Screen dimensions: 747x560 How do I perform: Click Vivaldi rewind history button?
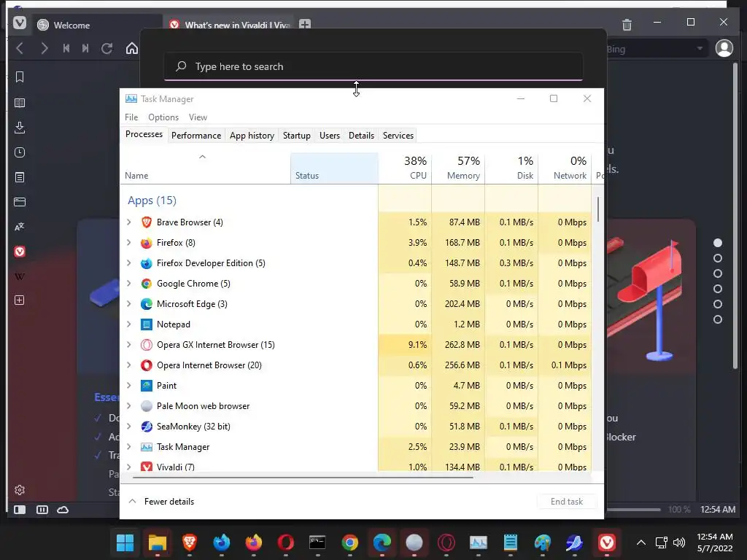pyautogui.click(x=66, y=48)
